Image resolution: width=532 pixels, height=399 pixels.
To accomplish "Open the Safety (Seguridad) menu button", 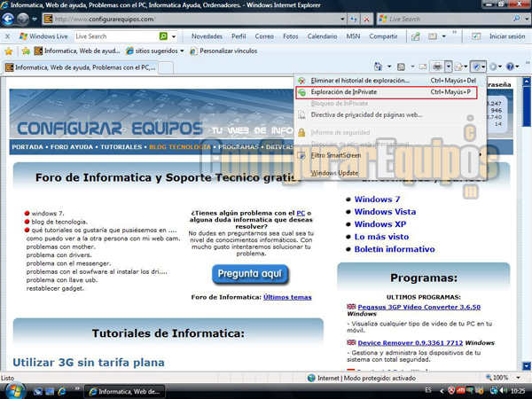I will (x=478, y=66).
